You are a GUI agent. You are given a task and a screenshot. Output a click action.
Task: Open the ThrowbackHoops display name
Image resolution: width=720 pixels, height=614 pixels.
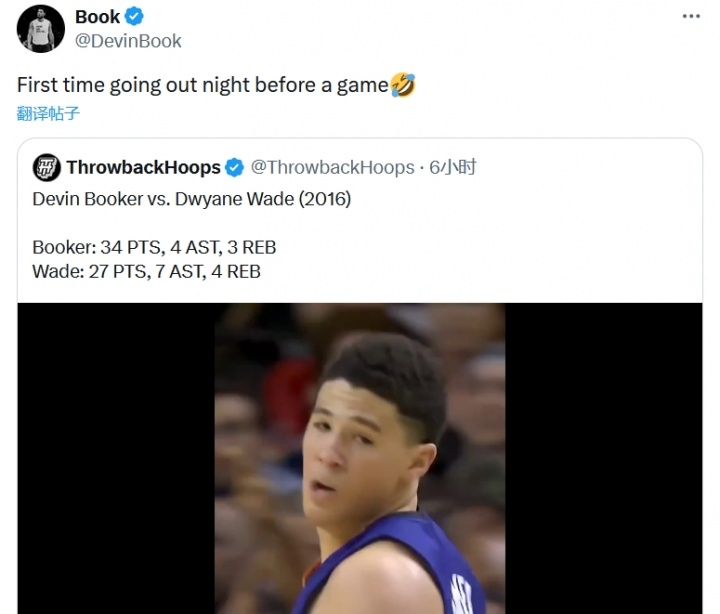click(x=144, y=167)
